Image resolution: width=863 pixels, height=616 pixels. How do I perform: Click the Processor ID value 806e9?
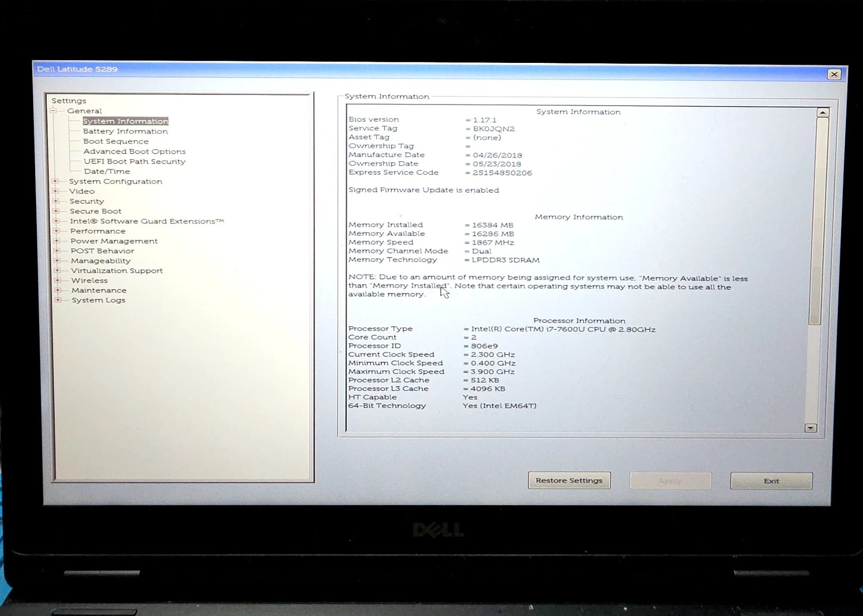485,346
